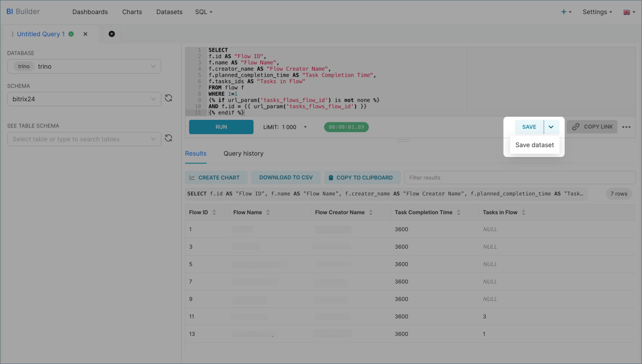642x364 pixels.
Task: Switch to the Query history tab
Action: 243,153
